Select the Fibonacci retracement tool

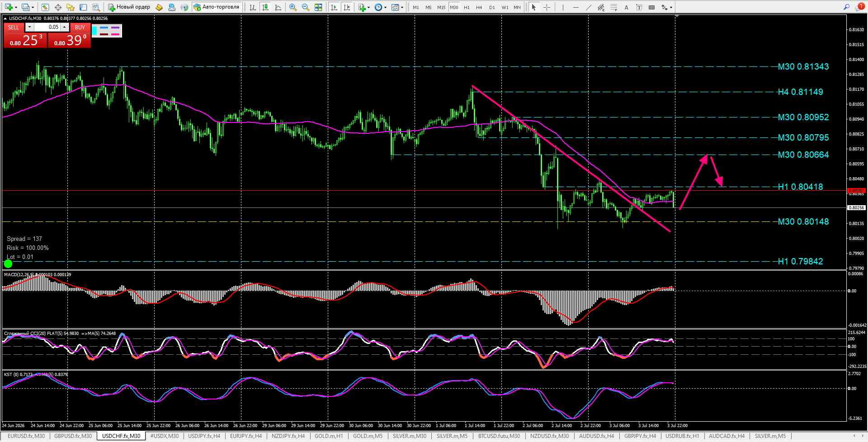tap(613, 7)
